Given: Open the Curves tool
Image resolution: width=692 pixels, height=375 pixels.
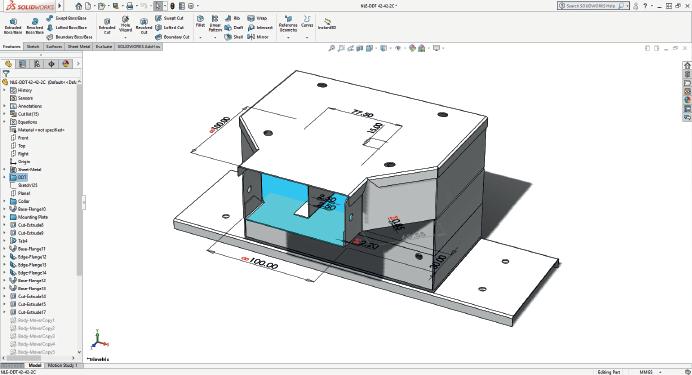Looking at the screenshot, I should point(307,21).
